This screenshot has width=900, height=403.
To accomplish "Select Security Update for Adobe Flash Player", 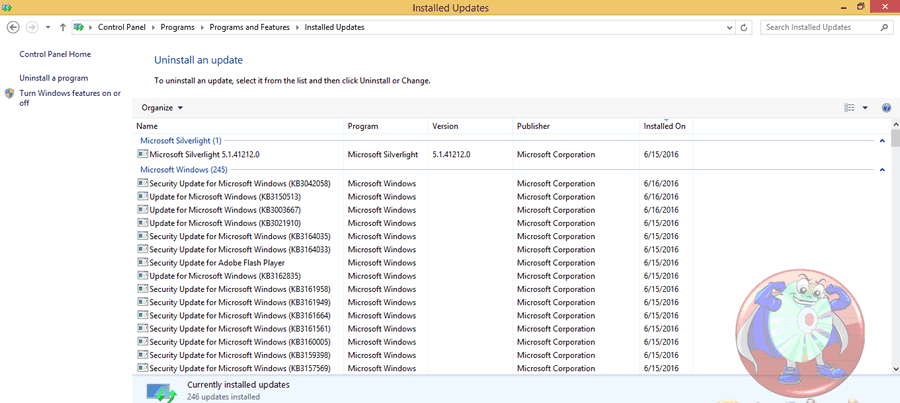I will pos(218,262).
